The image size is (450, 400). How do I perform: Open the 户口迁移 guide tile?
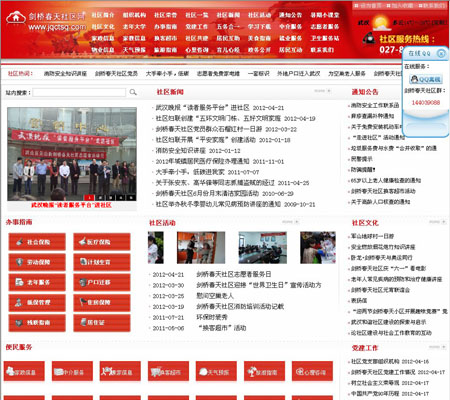tap(102, 282)
